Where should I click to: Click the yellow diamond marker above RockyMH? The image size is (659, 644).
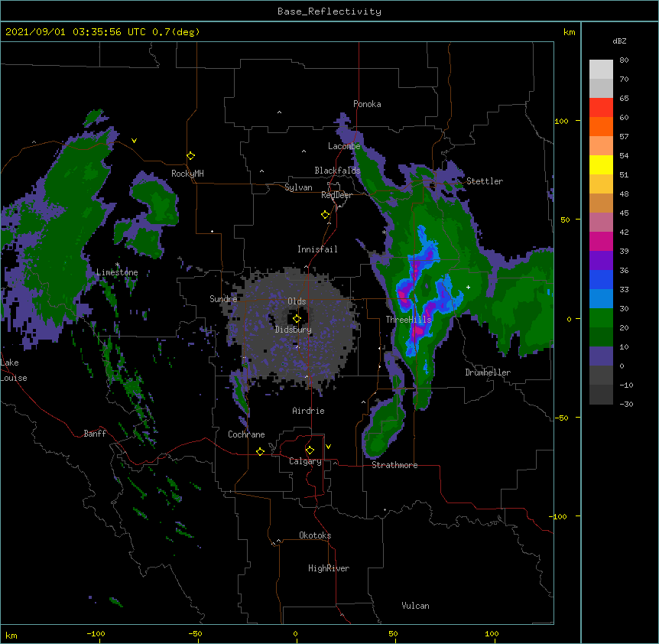[191, 156]
